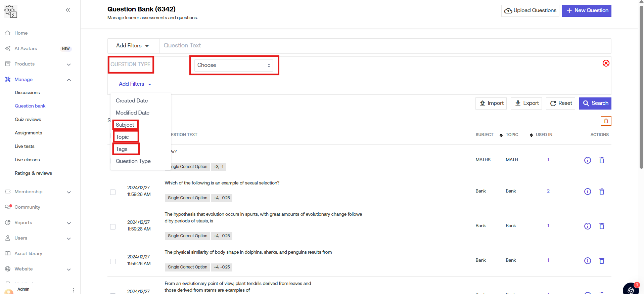Click into the Question Text search field
644x294 pixels.
click(x=384, y=46)
